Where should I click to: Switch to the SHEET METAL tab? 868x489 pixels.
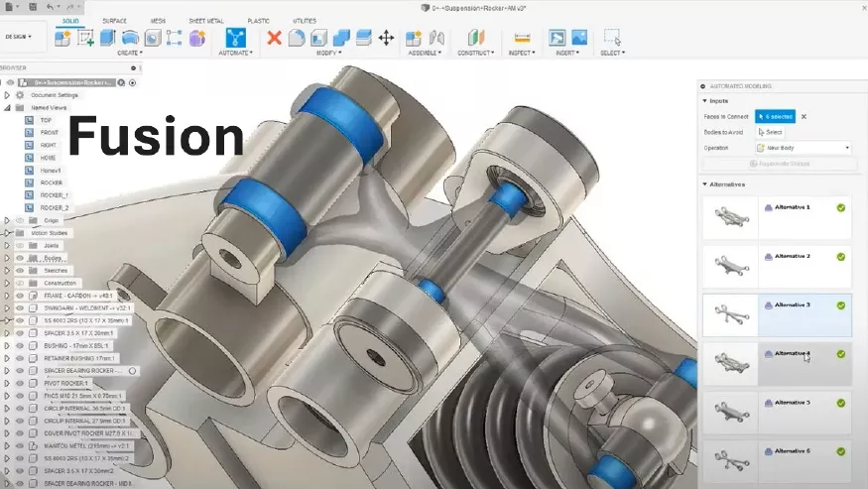click(x=206, y=21)
